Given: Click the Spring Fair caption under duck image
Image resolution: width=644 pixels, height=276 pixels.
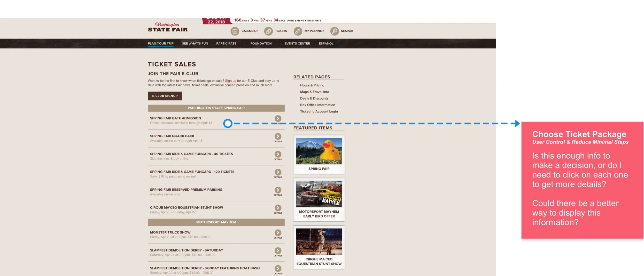Looking at the screenshot, I should (319, 169).
